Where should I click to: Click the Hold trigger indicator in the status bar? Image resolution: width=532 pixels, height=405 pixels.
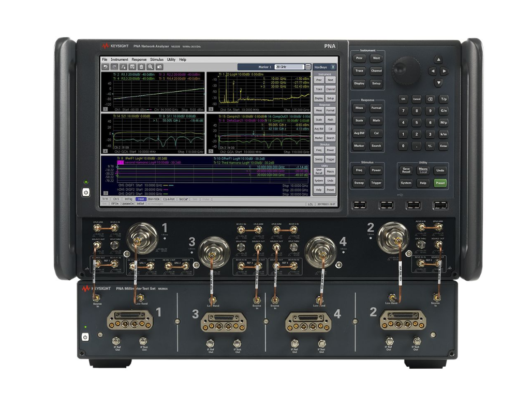[x=140, y=198]
